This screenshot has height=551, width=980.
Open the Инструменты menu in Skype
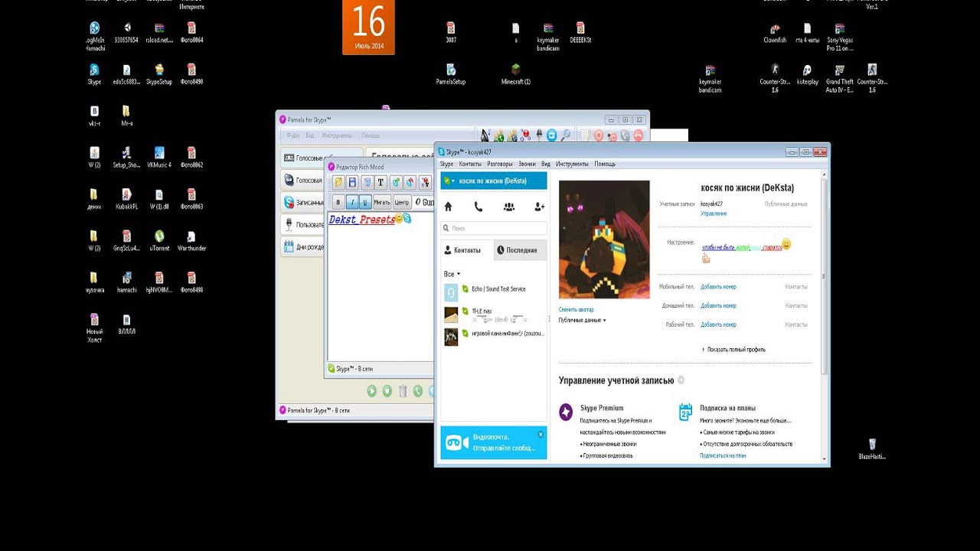coord(572,164)
